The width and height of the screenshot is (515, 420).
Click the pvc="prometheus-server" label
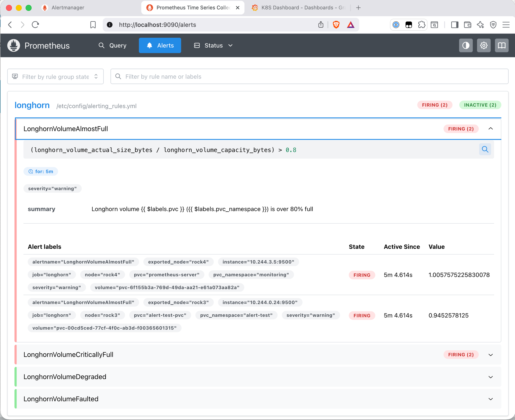point(167,275)
